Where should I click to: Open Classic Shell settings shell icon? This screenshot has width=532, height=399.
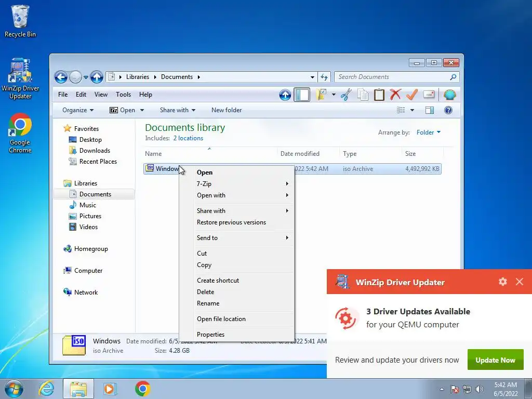(449, 95)
